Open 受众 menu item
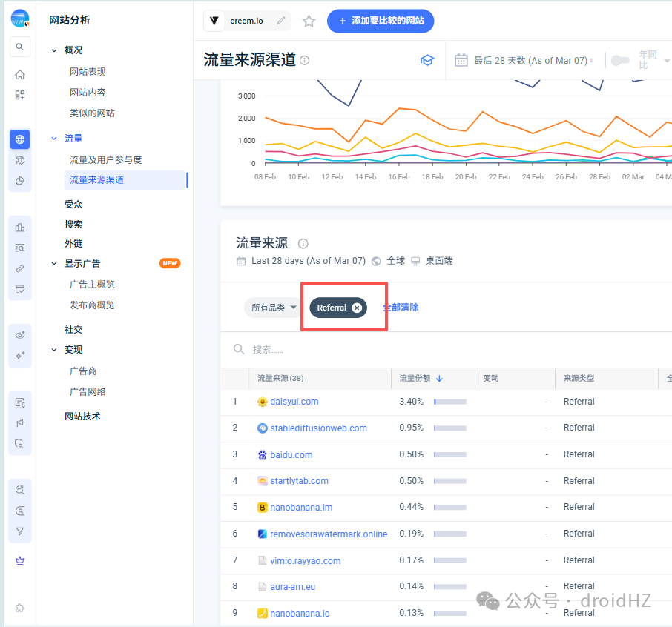 click(73, 205)
